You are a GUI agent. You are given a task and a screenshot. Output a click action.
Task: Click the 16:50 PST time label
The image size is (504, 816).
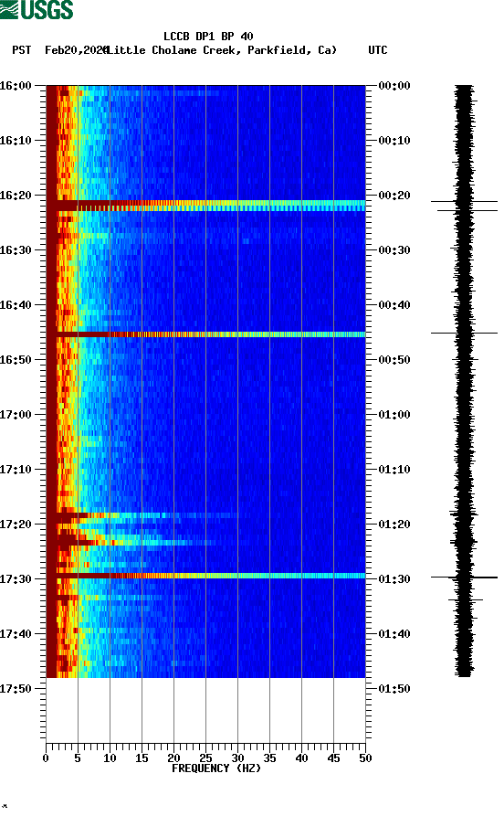pos(16,360)
